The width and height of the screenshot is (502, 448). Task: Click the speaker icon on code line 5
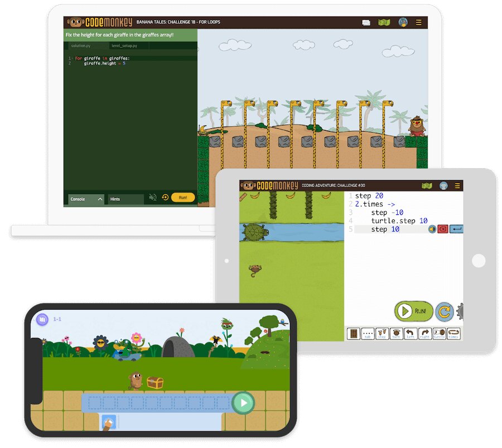tap(432, 229)
